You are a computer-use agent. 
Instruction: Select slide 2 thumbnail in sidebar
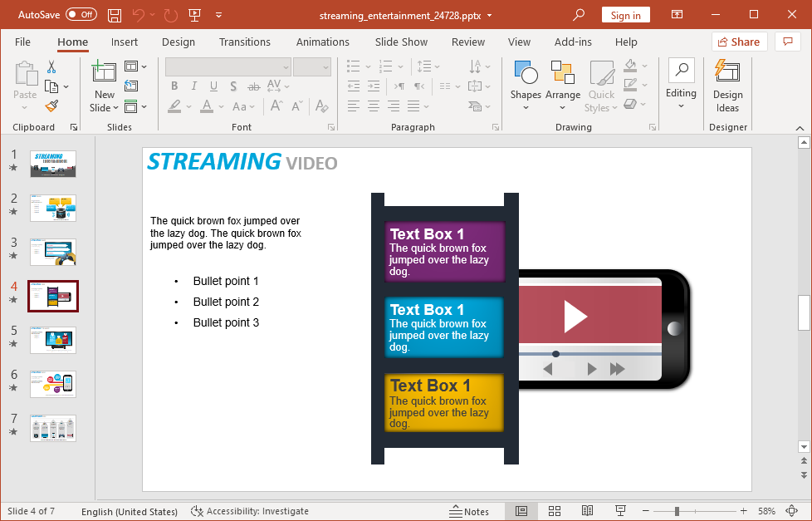click(52, 208)
